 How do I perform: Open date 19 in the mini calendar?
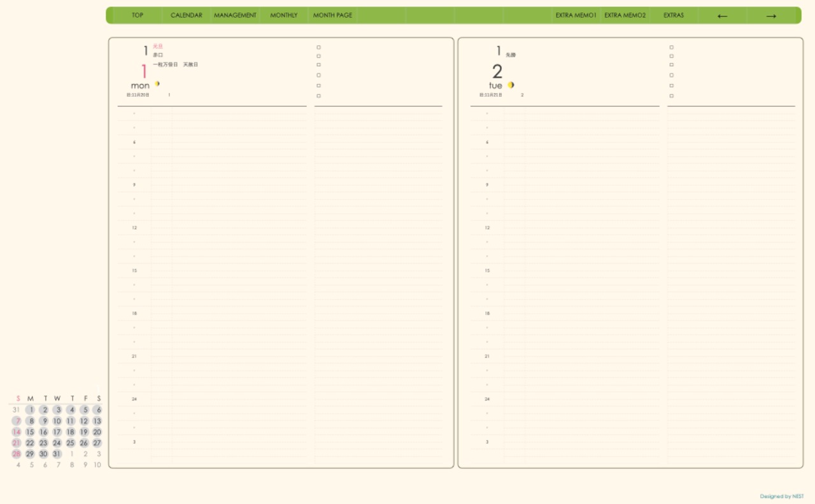[84, 432]
